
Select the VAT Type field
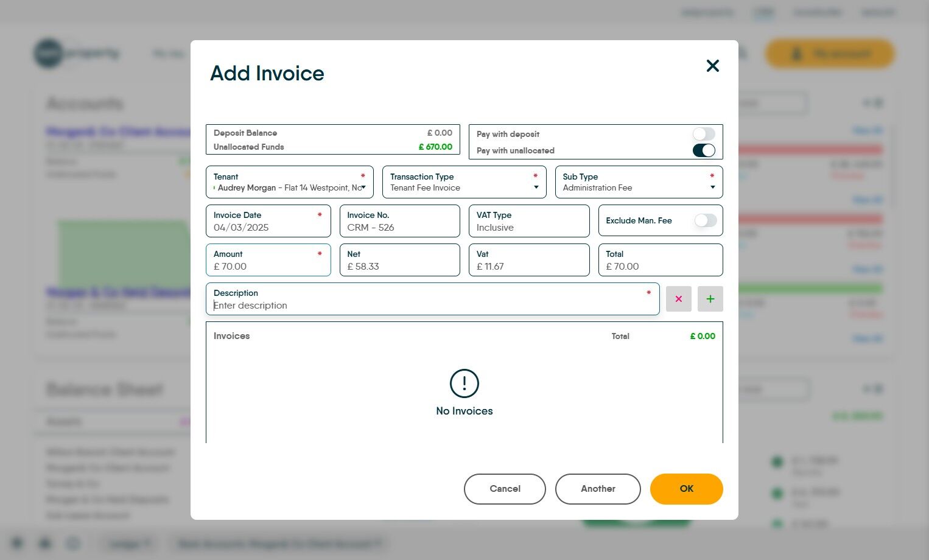(529, 221)
